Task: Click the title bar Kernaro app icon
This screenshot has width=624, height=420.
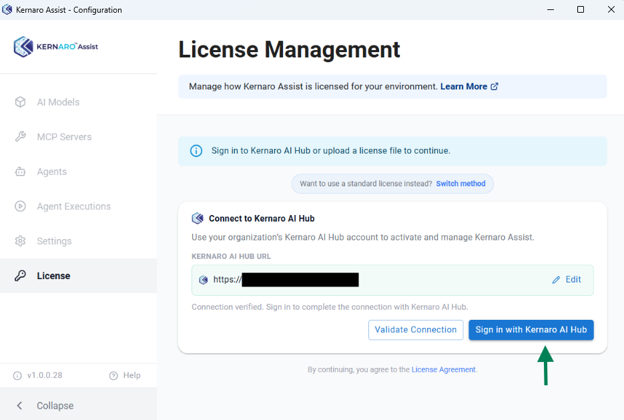Action: click(7, 10)
